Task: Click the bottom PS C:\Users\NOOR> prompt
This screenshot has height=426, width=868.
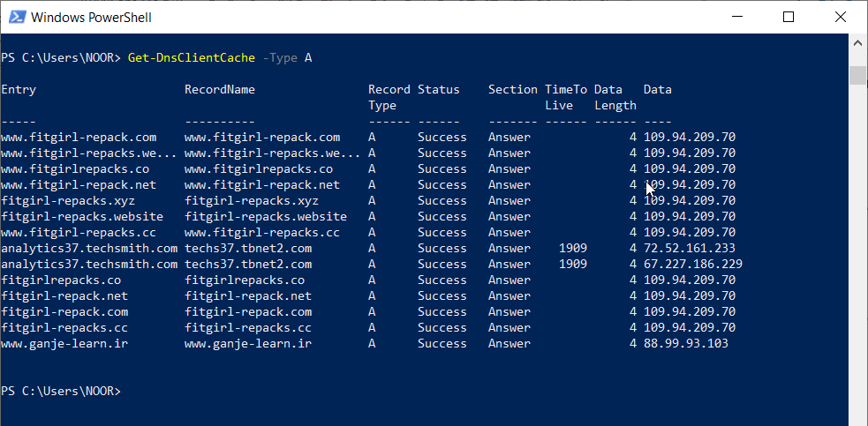Action: pos(61,391)
